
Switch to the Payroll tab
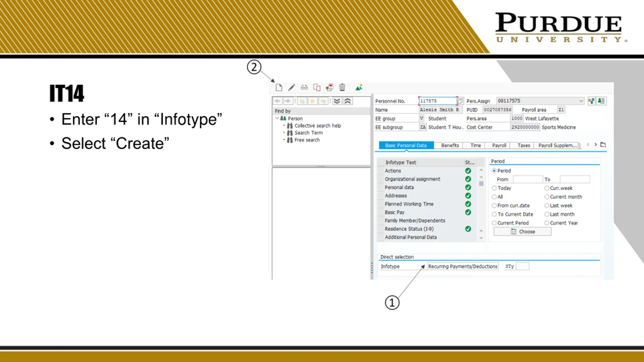(x=499, y=145)
